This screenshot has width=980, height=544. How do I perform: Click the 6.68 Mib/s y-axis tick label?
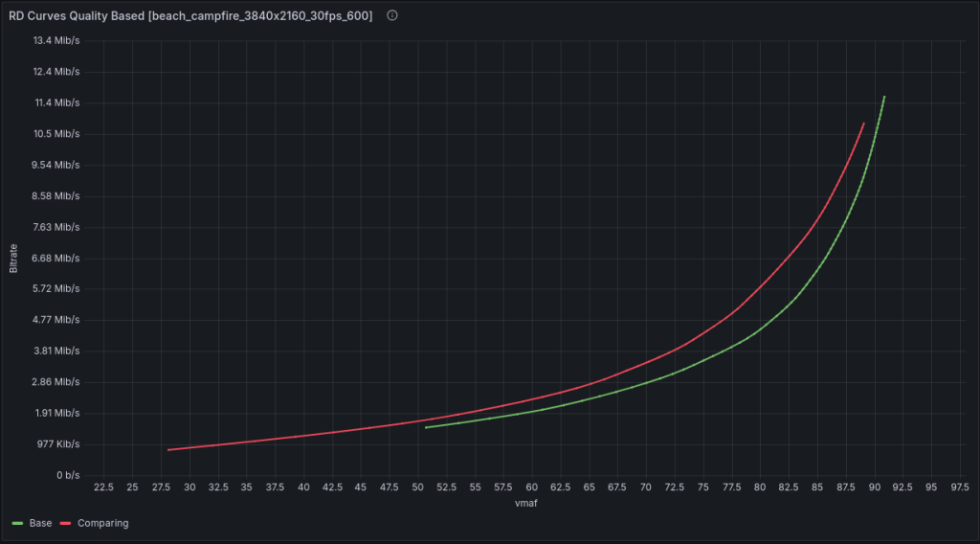[55, 258]
